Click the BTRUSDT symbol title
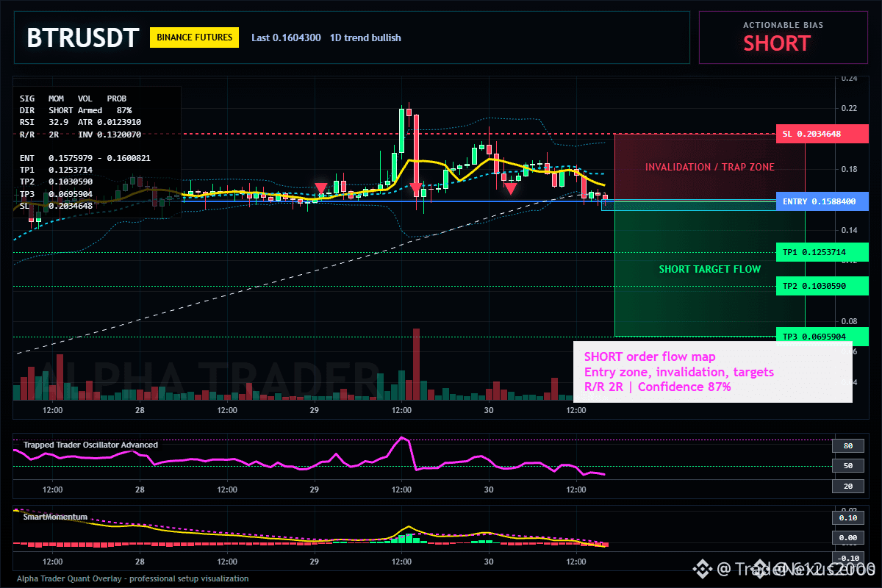Screen dimensions: 882x588 [82, 37]
